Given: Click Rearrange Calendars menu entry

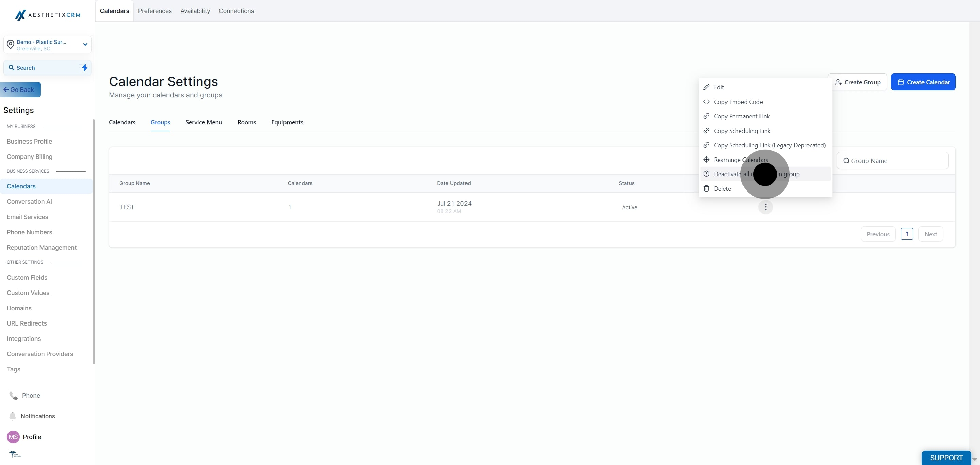Looking at the screenshot, I should click(x=740, y=160).
